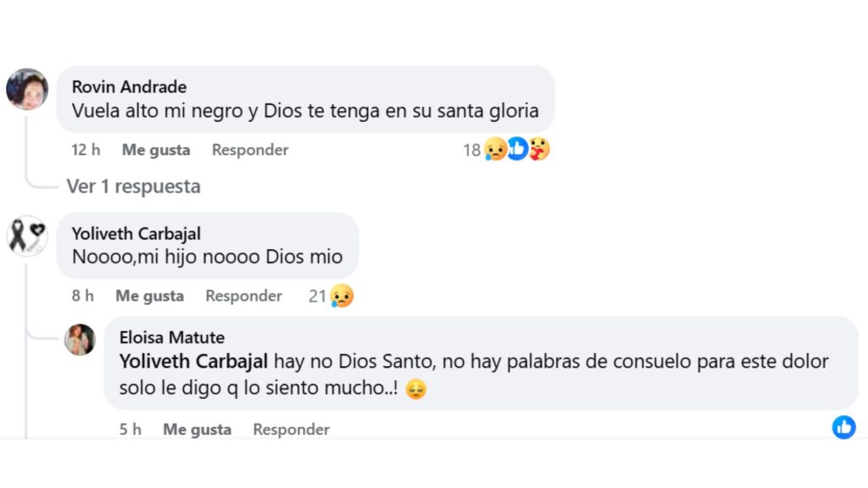868x488 pixels.
Task: Open Rovin Andrade's profile name link
Action: 127,86
